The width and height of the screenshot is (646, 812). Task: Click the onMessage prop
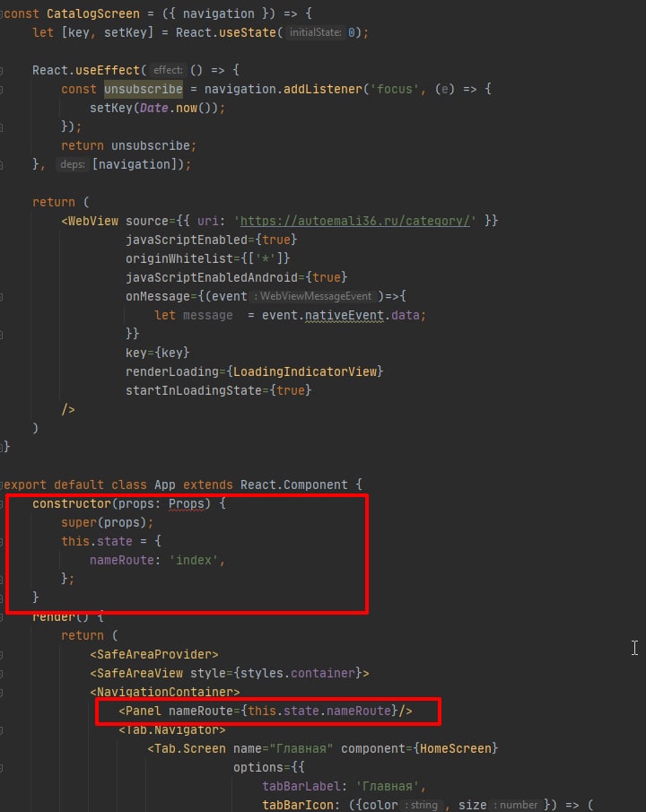pos(158,296)
